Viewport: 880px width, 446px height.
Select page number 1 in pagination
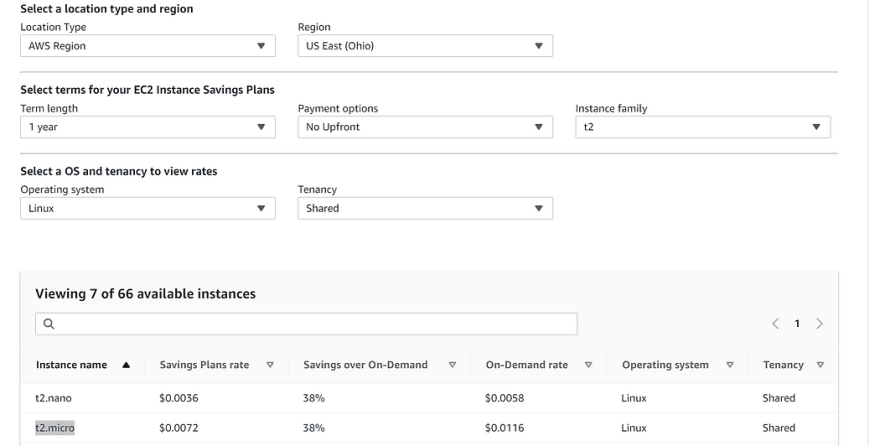pos(797,324)
